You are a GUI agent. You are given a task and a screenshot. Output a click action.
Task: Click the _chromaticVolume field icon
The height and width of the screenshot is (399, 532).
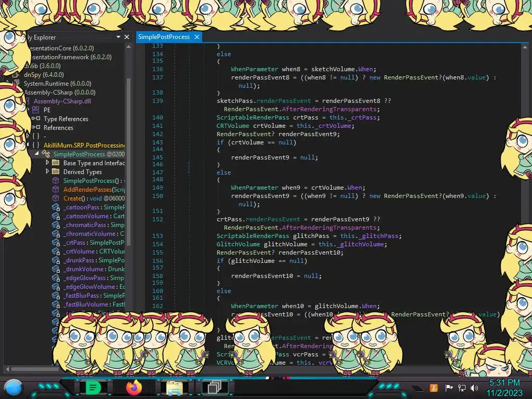tap(56, 234)
